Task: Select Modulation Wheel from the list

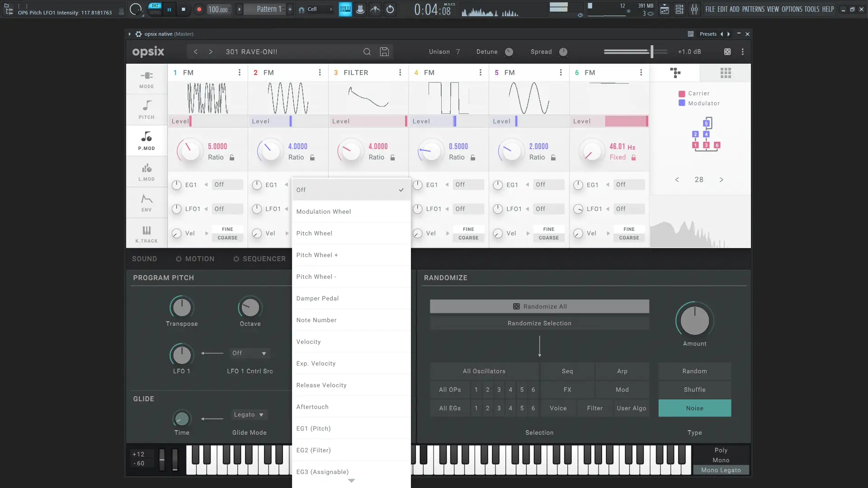Action: pyautogui.click(x=324, y=211)
